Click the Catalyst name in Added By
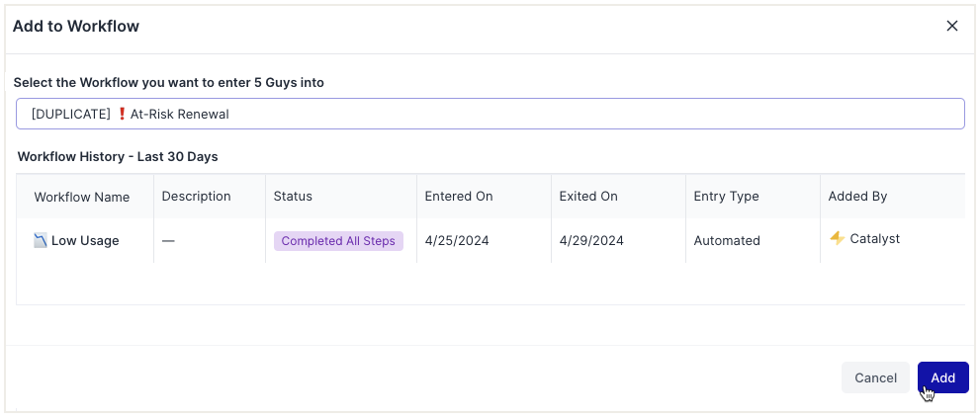Screen dimensions: 980x417 875,239
